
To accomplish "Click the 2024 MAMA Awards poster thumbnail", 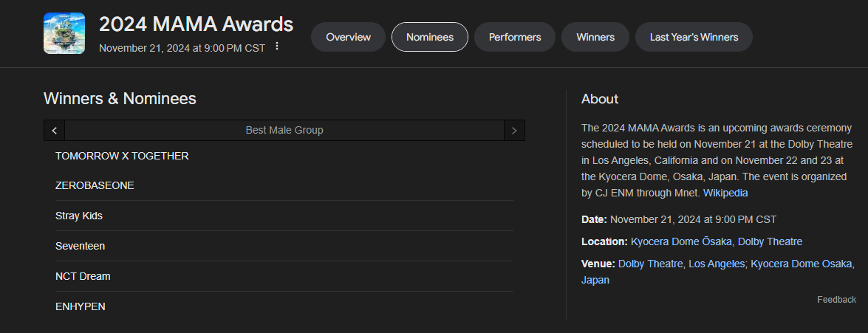I will click(64, 33).
